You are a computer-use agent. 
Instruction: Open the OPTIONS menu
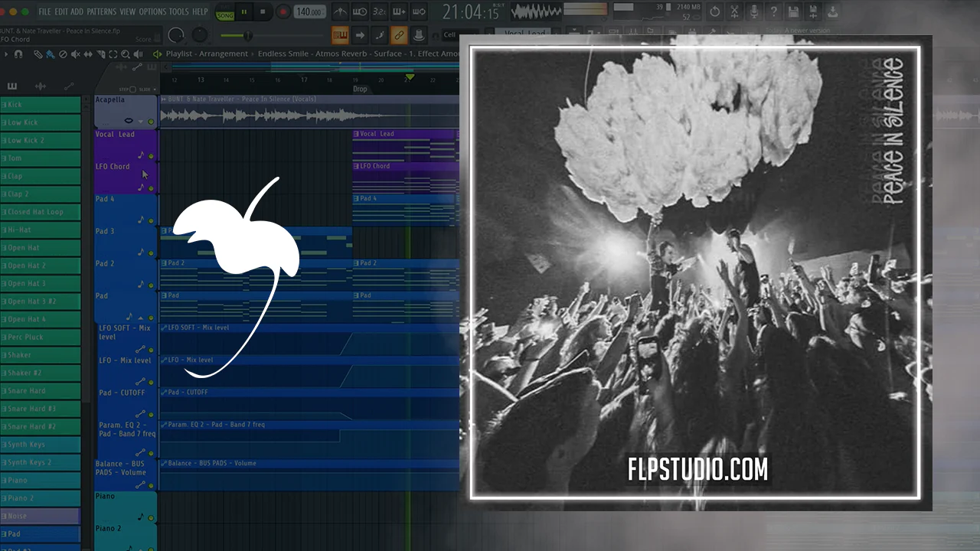pos(152,11)
